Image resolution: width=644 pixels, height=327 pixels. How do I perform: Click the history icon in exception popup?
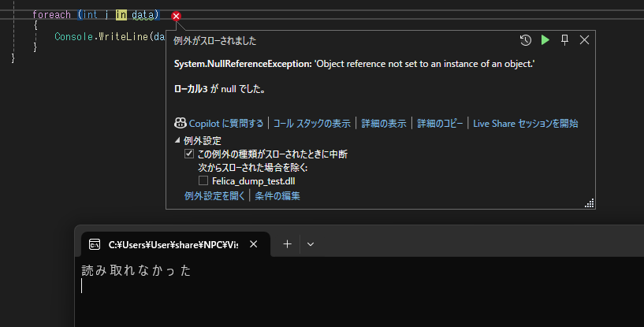click(x=526, y=40)
